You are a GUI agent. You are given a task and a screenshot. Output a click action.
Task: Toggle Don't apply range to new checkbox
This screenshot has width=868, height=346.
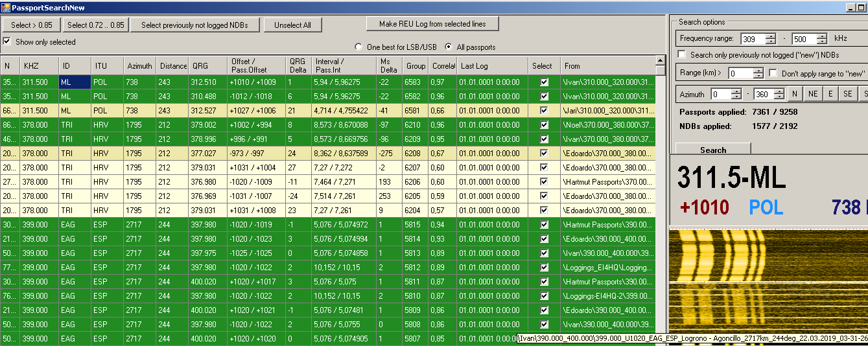pos(773,73)
